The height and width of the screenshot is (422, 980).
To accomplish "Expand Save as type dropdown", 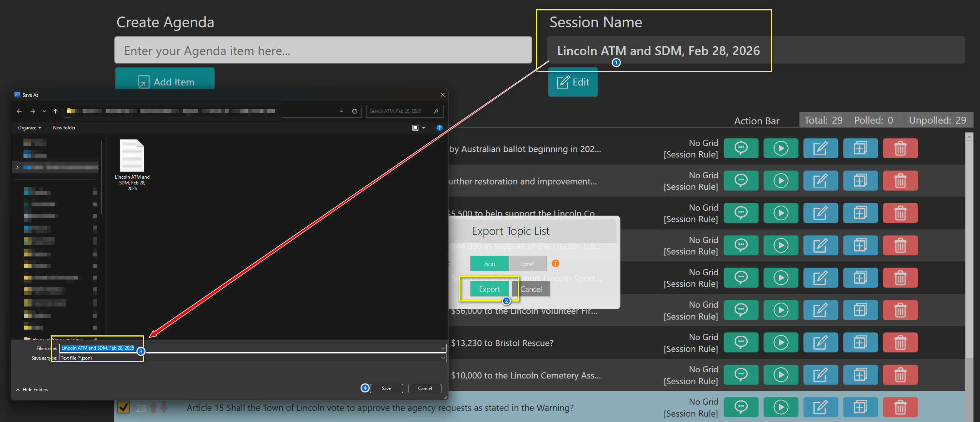I will (x=443, y=358).
